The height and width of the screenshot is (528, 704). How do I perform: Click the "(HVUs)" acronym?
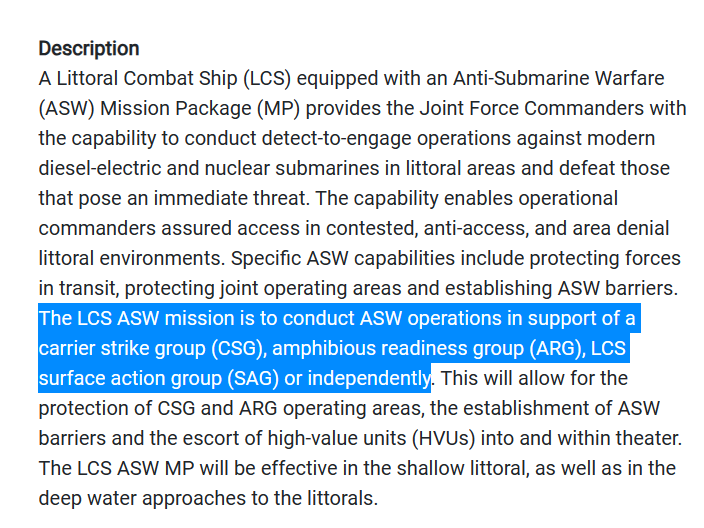click(x=444, y=439)
